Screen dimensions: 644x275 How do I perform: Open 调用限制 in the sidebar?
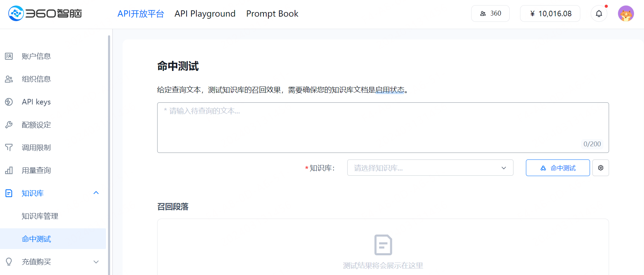coord(36,147)
